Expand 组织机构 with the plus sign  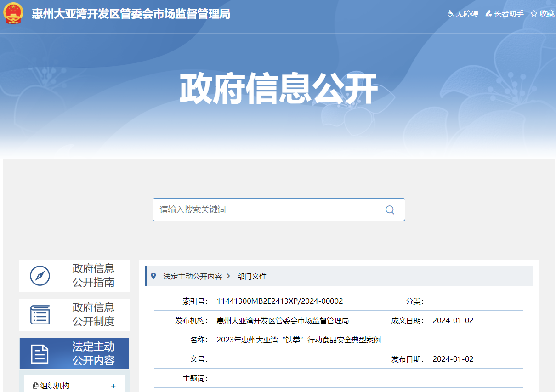click(113, 386)
